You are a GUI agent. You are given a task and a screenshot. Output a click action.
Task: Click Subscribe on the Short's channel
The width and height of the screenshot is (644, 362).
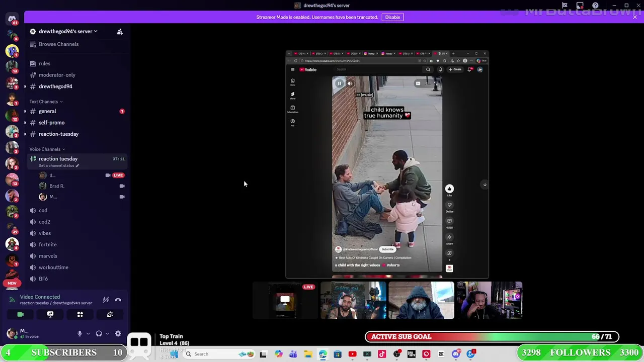(387, 249)
